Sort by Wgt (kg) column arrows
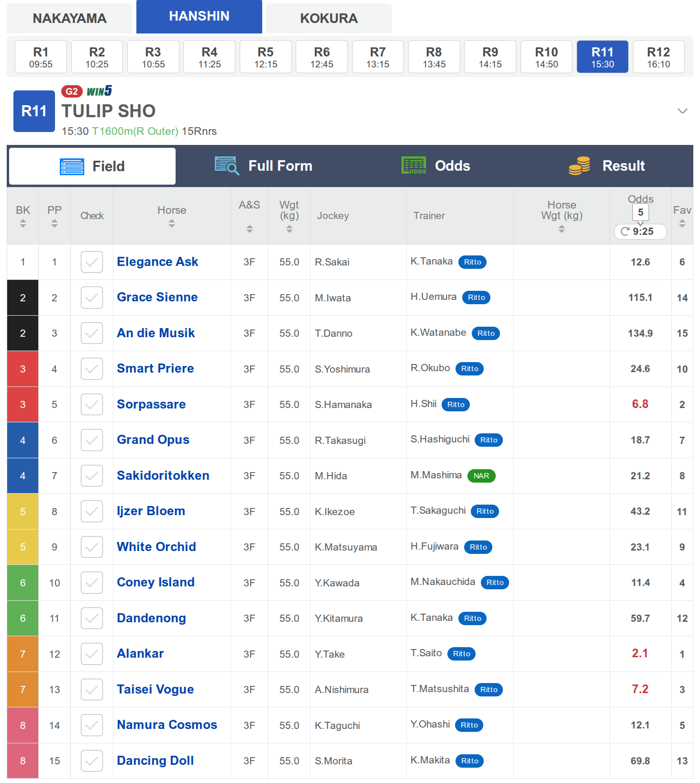This screenshot has width=700, height=783. point(289,229)
